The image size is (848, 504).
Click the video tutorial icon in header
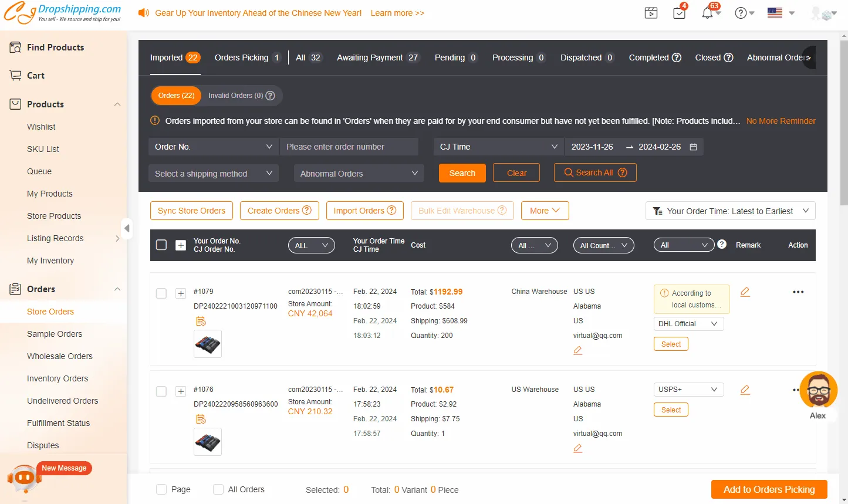pyautogui.click(x=651, y=13)
